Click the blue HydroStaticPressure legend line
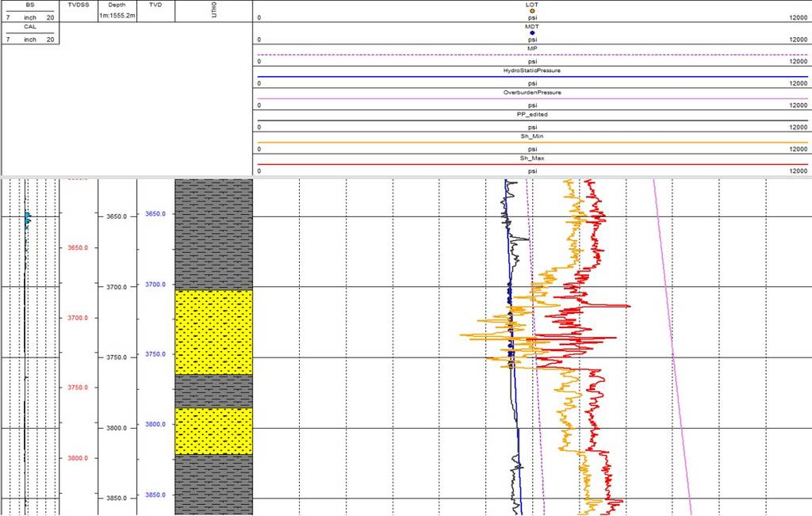Image resolution: width=812 pixels, height=516 pixels. (x=532, y=77)
